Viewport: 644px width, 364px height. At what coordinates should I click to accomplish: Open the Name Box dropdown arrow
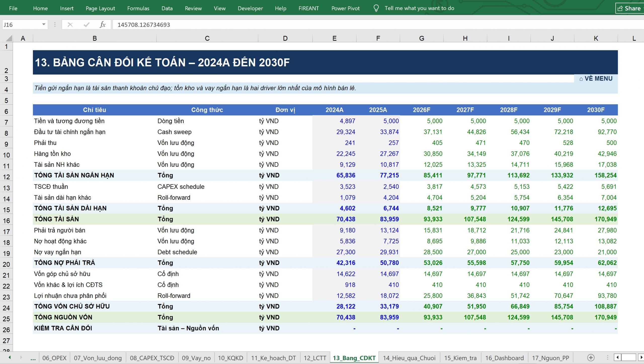[44, 24]
